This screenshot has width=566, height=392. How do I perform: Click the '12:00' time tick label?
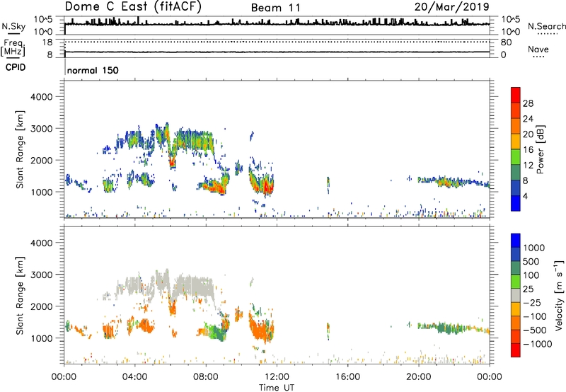click(x=276, y=377)
